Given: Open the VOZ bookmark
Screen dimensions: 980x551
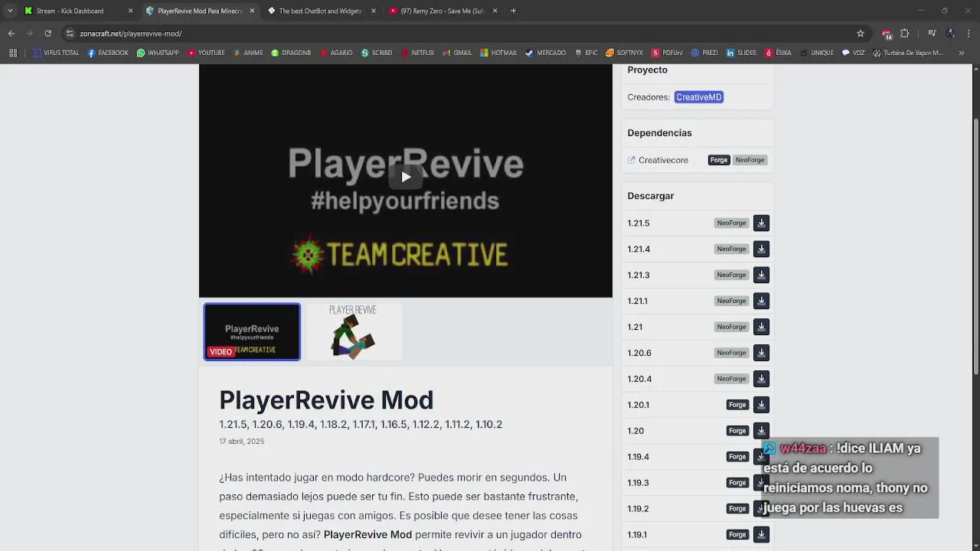Looking at the screenshot, I should tap(853, 53).
